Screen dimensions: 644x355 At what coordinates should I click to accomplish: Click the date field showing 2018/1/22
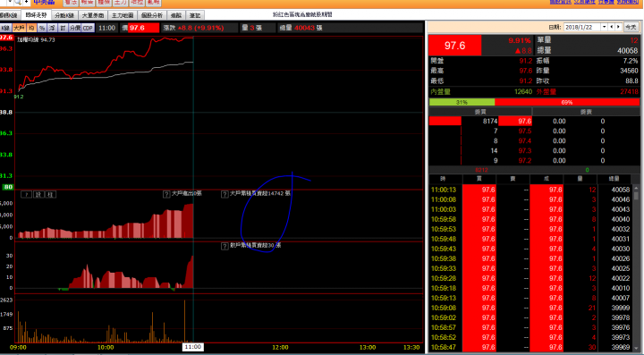(x=582, y=27)
